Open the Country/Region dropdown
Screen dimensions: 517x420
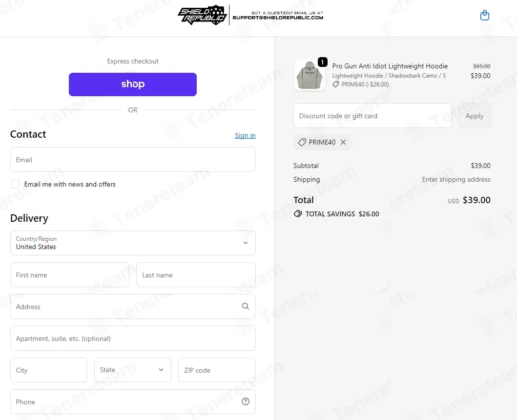tap(133, 243)
